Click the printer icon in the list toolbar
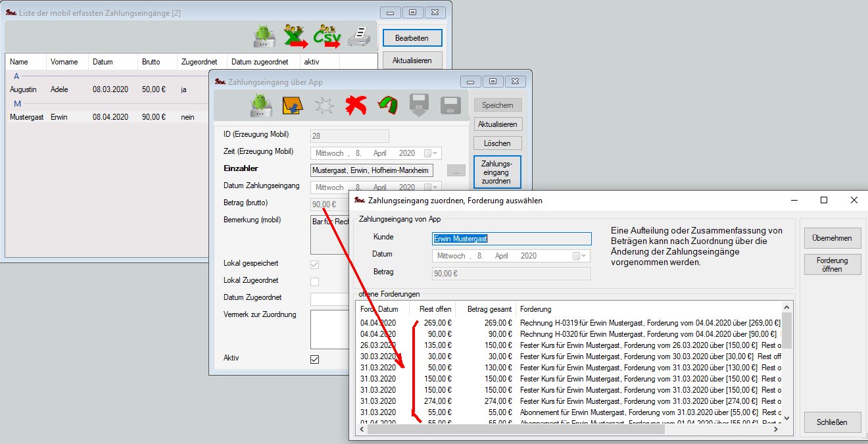This screenshot has width=868, height=444. [359, 37]
